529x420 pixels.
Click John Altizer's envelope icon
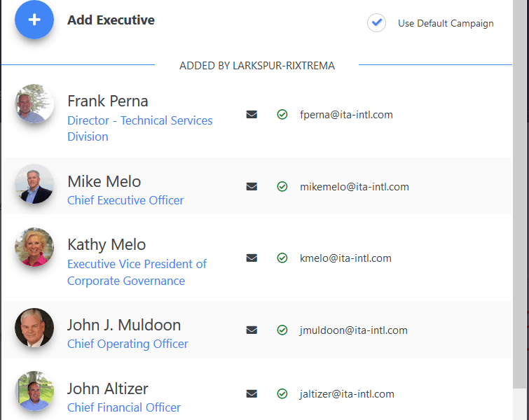252,394
